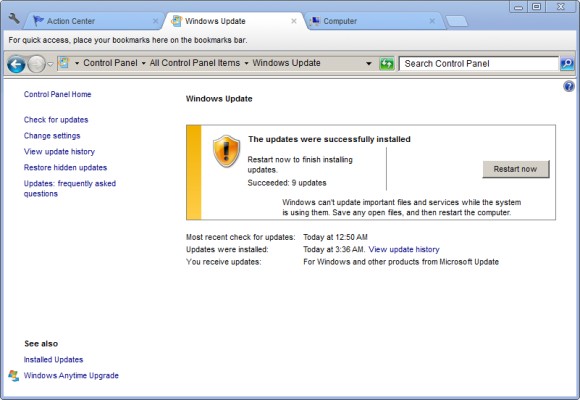Open recent pages dropdown arrow beside forward button

[50, 64]
